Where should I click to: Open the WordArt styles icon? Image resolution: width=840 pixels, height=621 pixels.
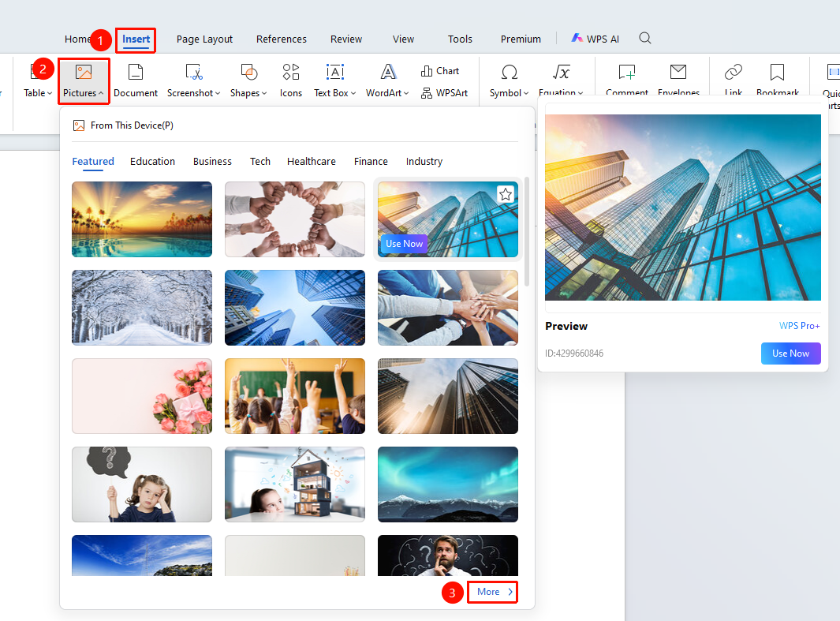click(388, 72)
